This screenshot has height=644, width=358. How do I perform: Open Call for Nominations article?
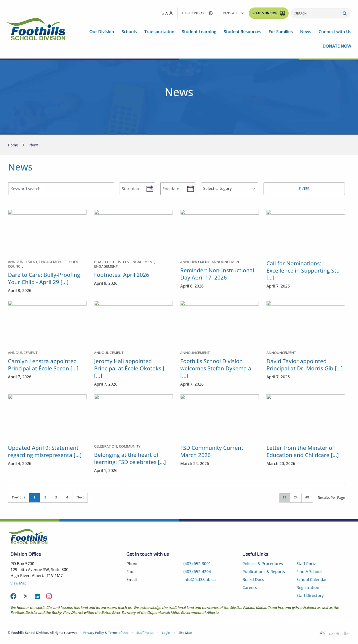303,270
